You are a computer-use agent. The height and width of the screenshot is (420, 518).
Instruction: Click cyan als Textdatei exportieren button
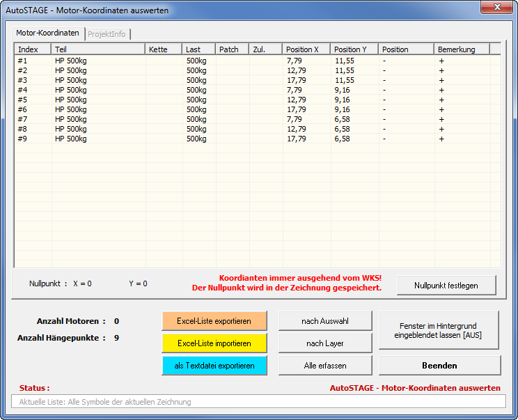click(x=214, y=365)
